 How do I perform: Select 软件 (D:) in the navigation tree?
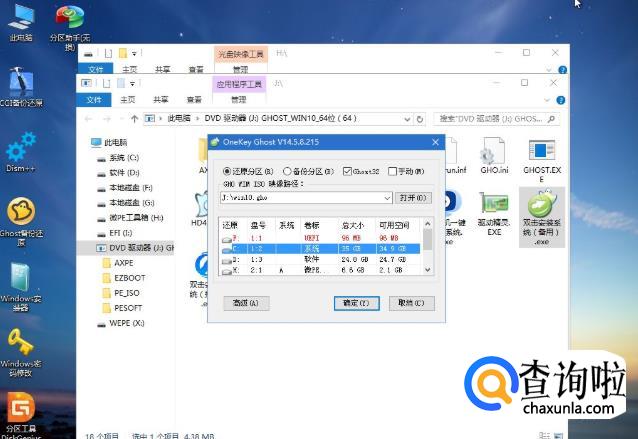[124, 173]
